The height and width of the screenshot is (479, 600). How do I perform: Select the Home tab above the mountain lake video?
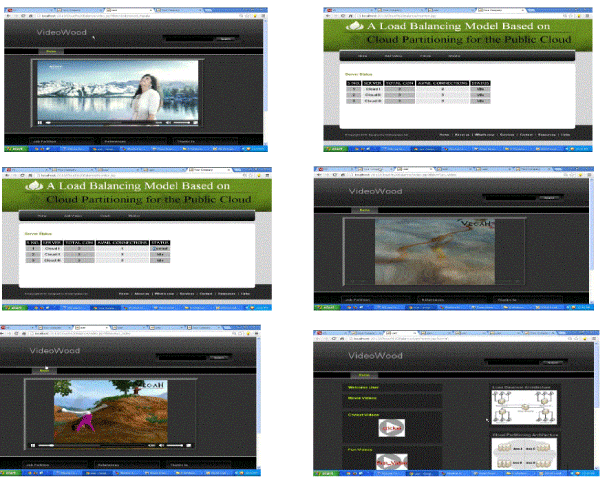50,50
